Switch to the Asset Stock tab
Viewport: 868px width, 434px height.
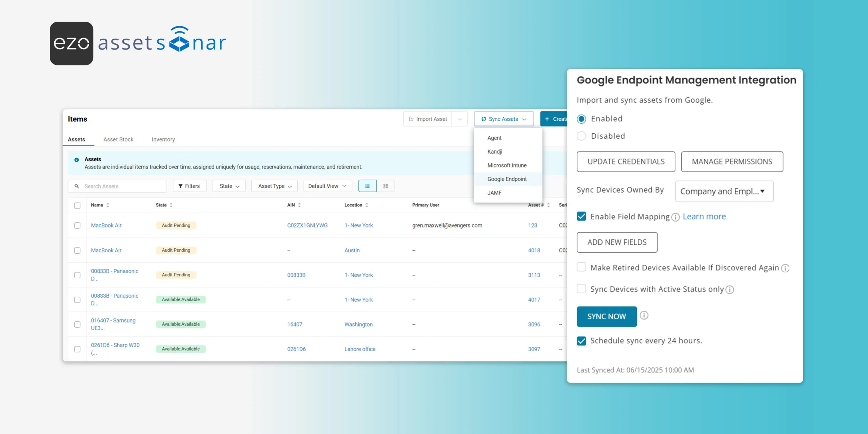[118, 140]
